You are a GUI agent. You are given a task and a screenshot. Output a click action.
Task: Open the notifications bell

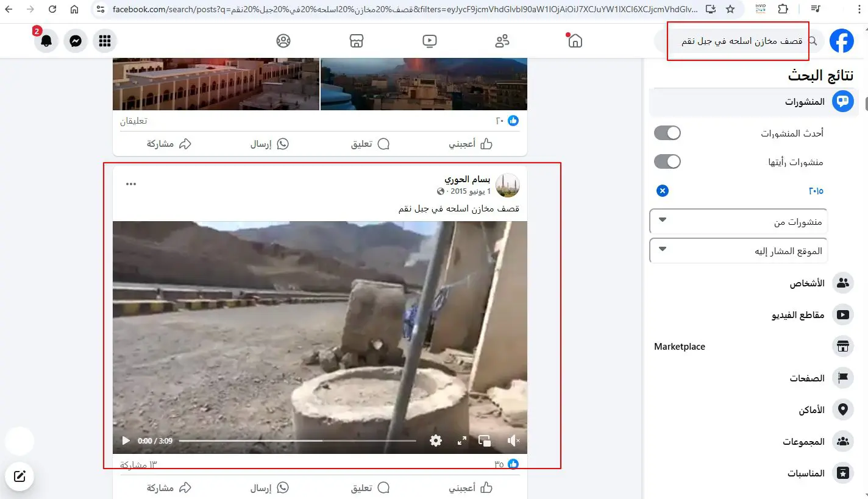[46, 41]
